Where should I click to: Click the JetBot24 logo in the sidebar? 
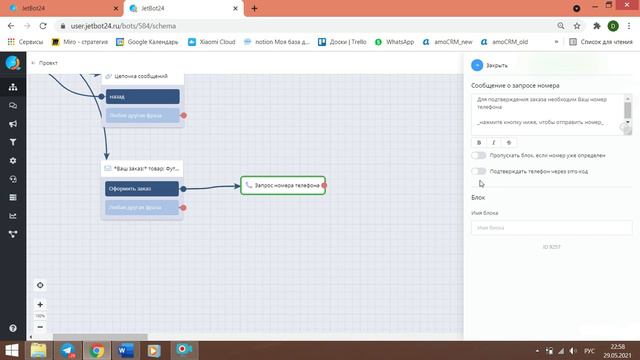[13, 63]
